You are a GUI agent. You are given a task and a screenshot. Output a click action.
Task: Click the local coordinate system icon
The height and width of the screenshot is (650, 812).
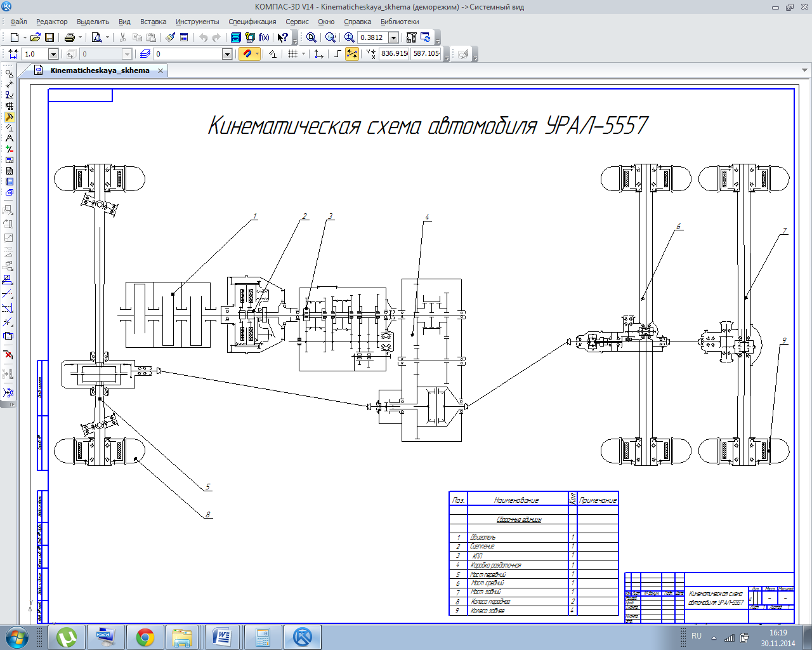coord(319,54)
